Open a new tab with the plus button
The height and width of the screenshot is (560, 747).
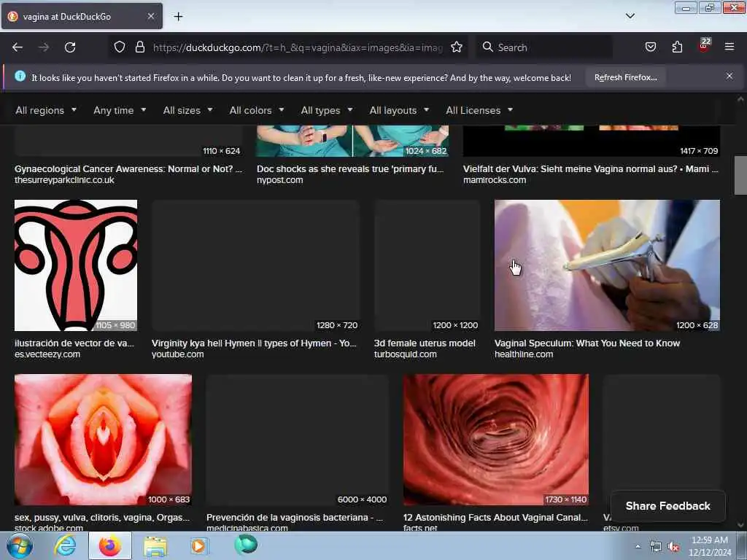tap(178, 17)
